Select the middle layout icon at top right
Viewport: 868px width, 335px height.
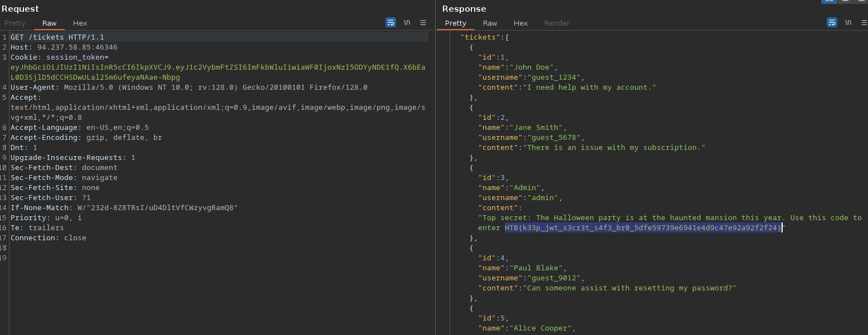[846, 1]
